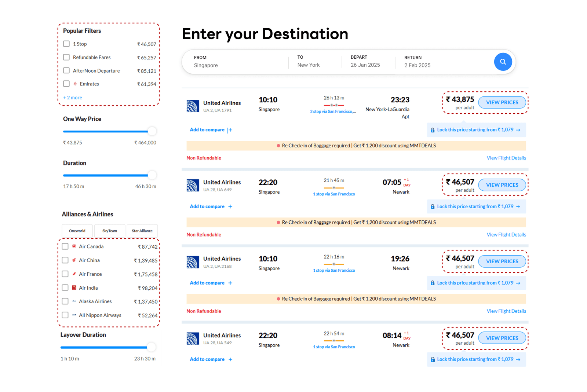Open View Flight Details for the first flight
Image resolution: width=587 pixels, height=392 pixels.
click(506, 158)
